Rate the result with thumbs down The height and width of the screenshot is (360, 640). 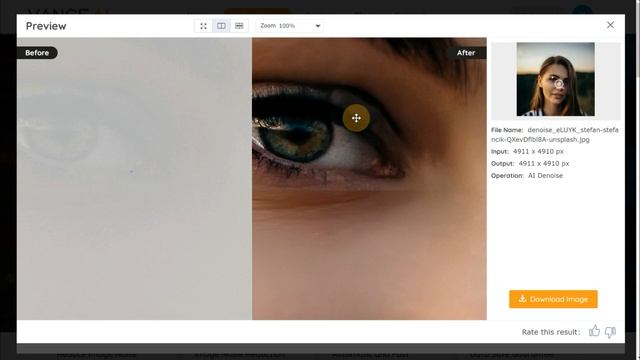(x=610, y=332)
